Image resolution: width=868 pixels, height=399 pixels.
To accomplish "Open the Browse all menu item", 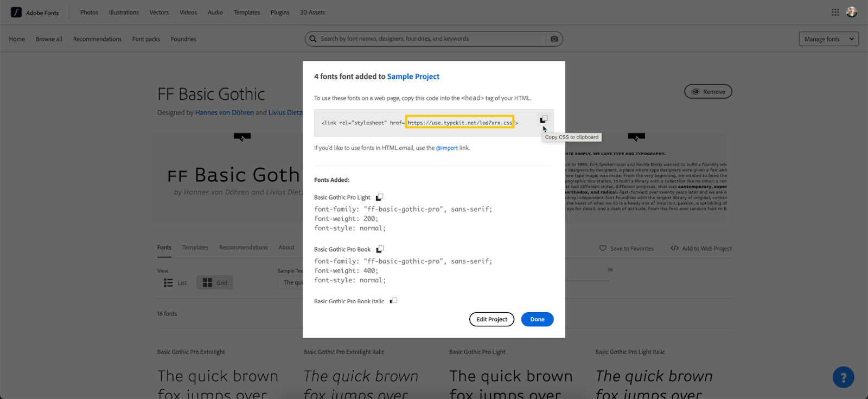I will tap(49, 39).
